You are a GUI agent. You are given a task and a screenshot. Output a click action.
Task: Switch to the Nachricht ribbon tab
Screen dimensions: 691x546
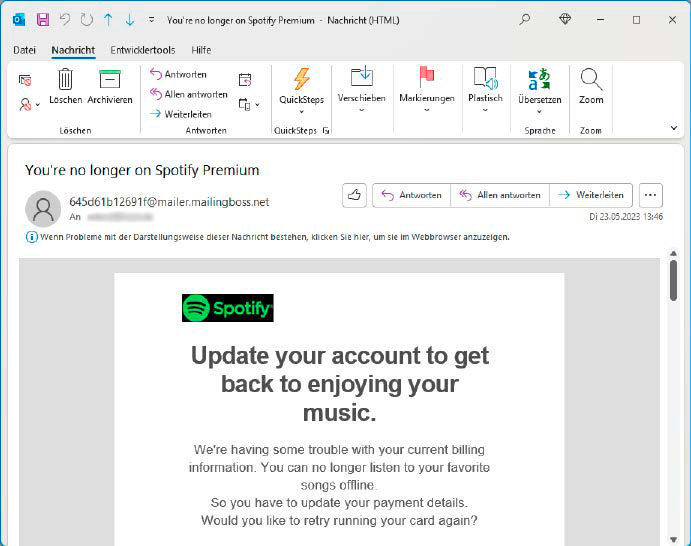point(73,50)
